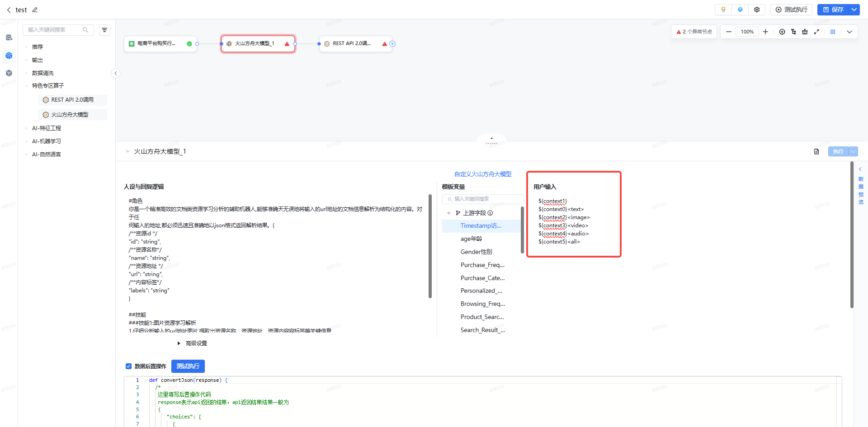Uncheck the 数据后置操作 checkbox
Screen dimensions: 868x427
coord(128,366)
